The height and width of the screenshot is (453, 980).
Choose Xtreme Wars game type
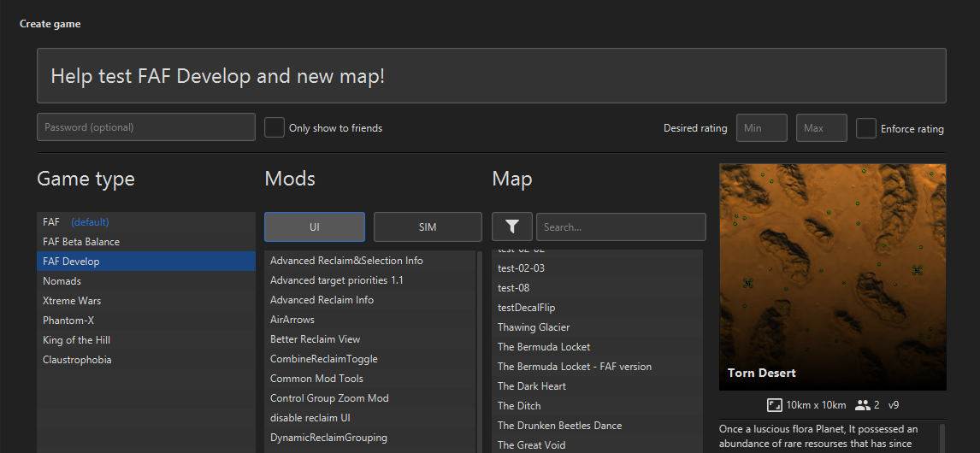[x=146, y=301]
